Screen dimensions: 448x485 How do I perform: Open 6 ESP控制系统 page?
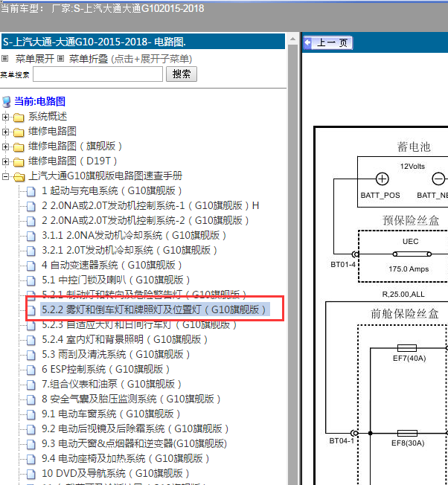106,369
